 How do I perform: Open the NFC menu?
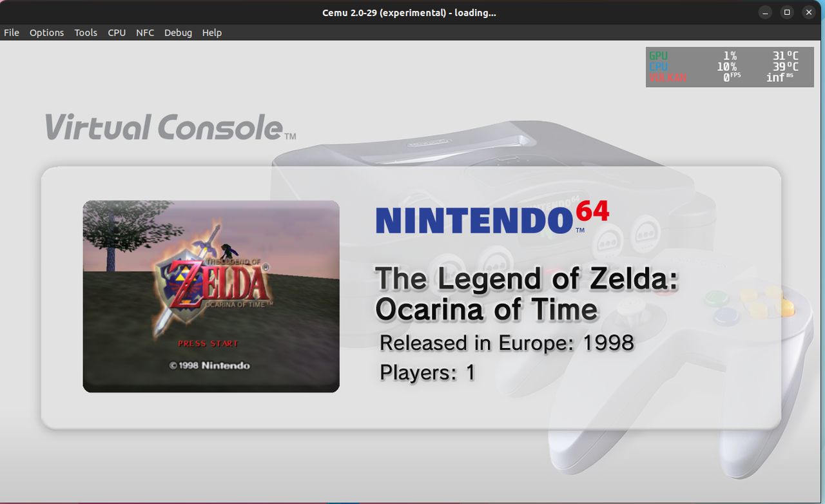(x=145, y=33)
